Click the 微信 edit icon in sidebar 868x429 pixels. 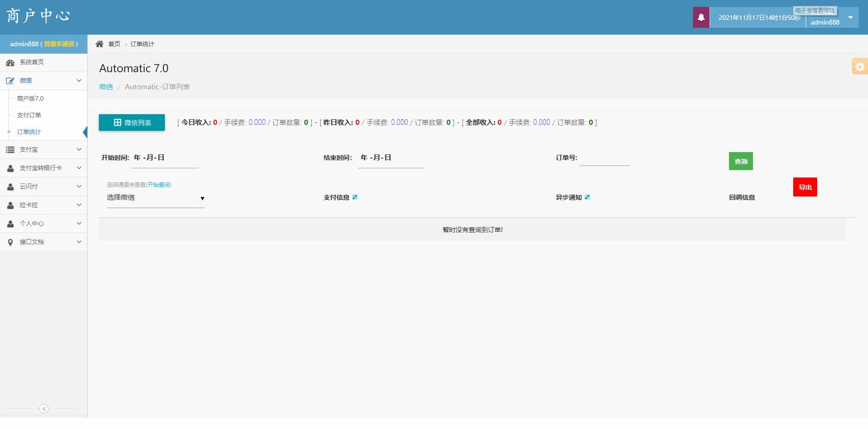[10, 80]
